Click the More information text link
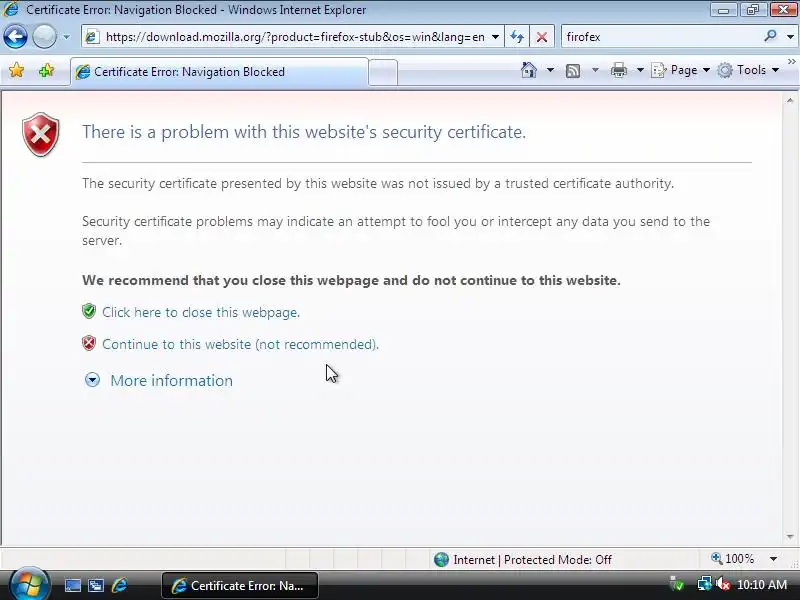This screenshot has width=800, height=600. tap(171, 381)
